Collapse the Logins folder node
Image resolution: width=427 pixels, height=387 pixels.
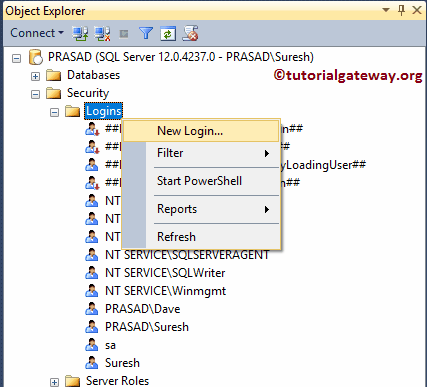54,112
